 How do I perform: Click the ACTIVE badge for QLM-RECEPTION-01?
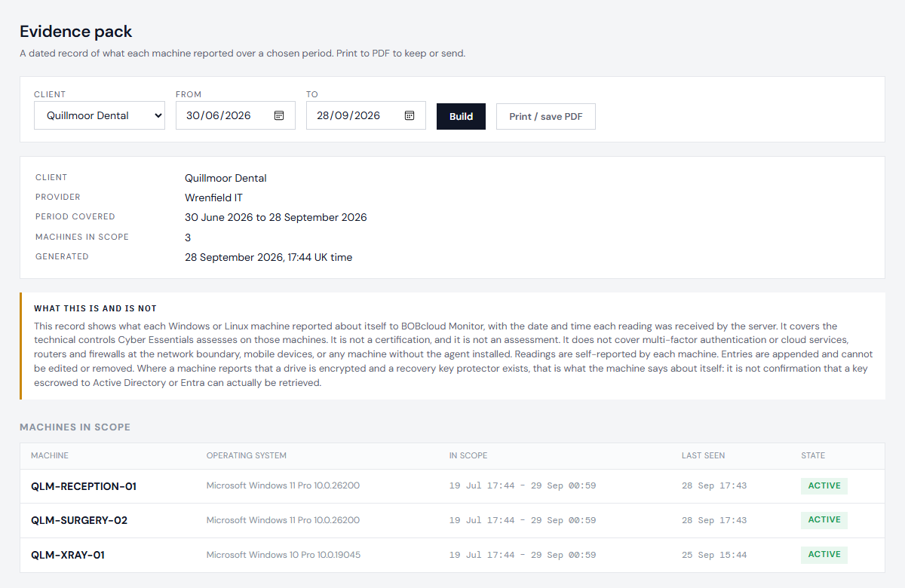(824, 485)
